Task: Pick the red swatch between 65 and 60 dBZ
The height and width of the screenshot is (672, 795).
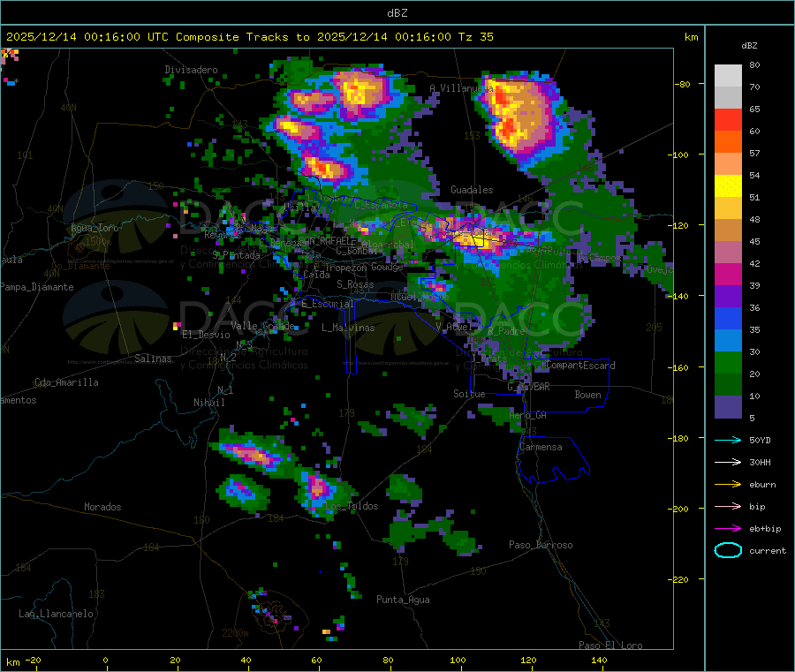Action: [x=728, y=119]
